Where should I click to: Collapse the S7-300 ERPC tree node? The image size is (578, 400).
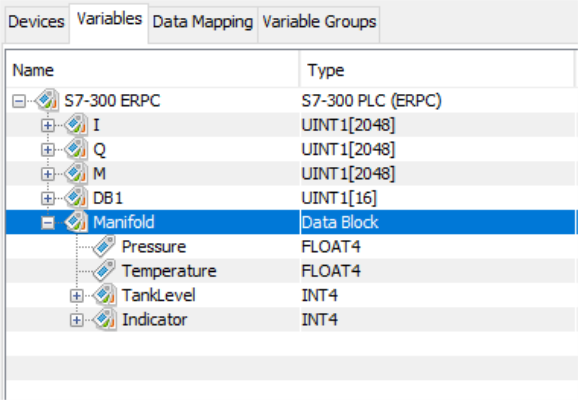tap(19, 101)
